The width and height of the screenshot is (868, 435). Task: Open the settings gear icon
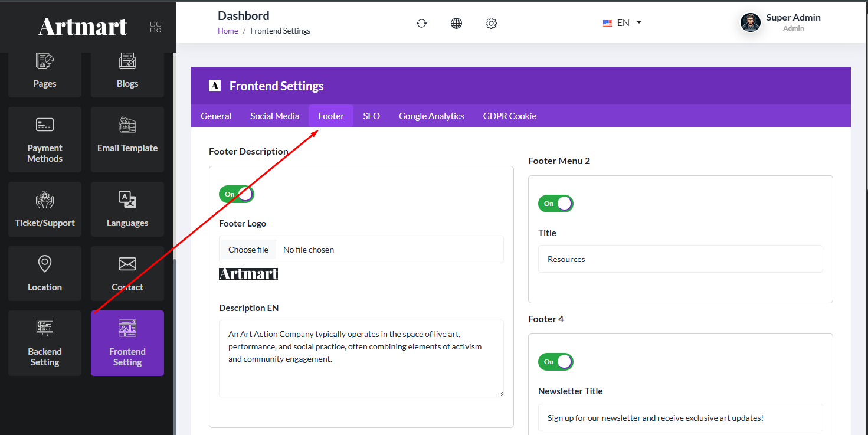pos(491,23)
